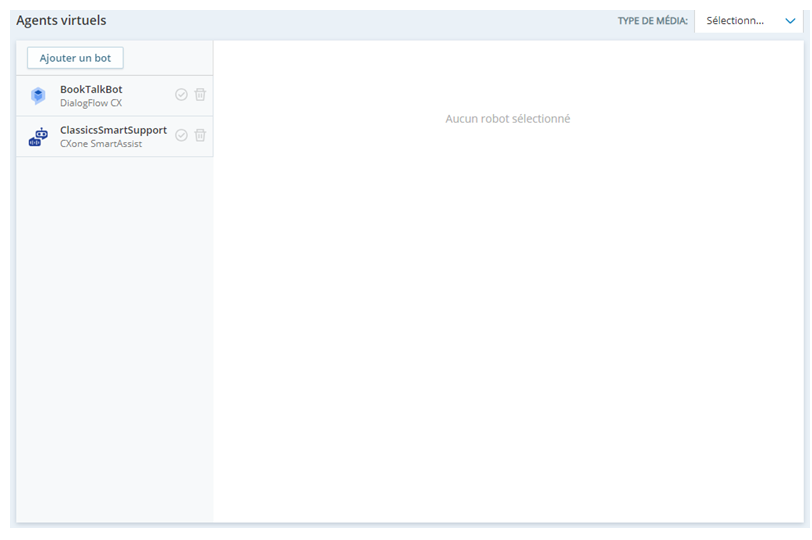Open the Type de média dropdown
Image resolution: width=812 pixels, height=540 pixels.
(748, 21)
